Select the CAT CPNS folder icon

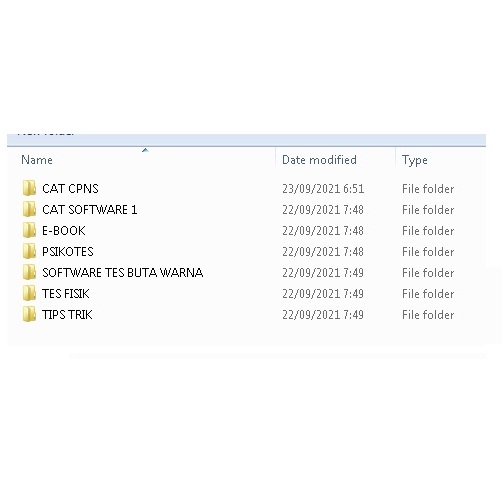(29, 188)
